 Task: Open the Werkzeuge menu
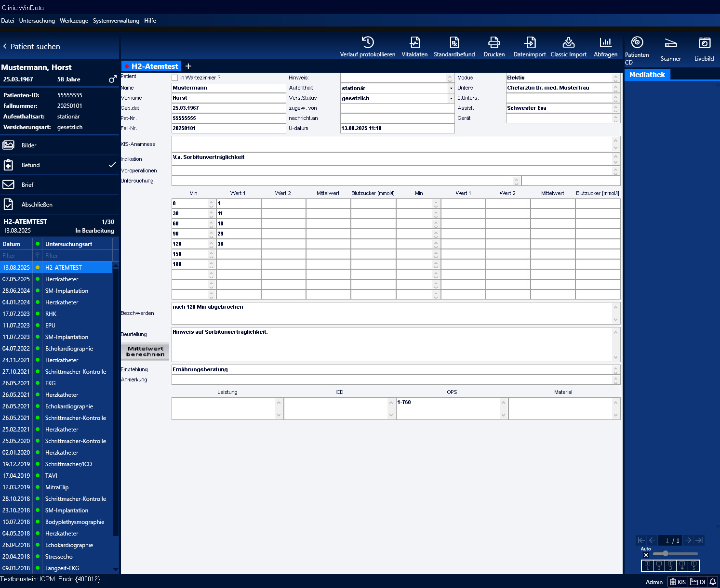[74, 21]
